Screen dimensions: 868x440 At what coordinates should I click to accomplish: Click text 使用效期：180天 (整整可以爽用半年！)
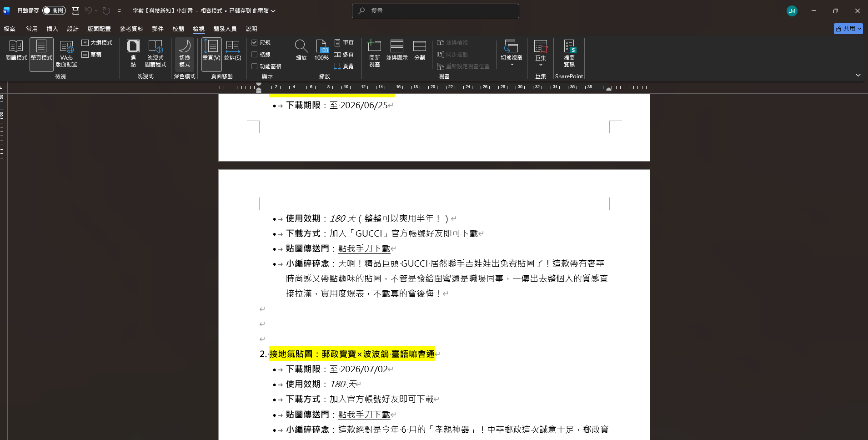367,219
